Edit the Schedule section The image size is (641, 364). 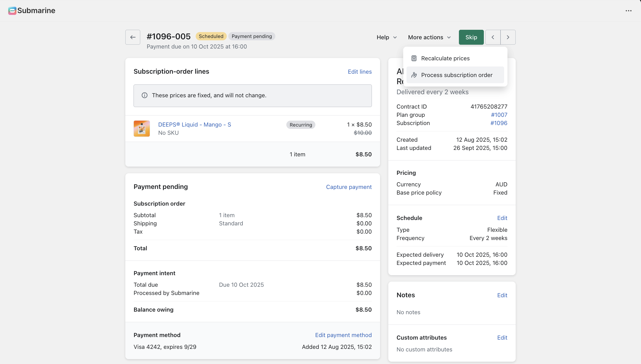pos(502,218)
